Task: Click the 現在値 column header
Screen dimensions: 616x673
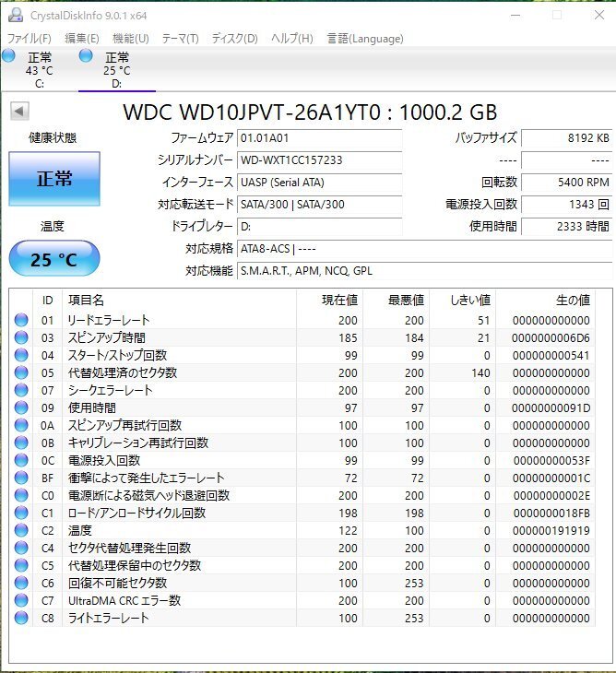Action: pyautogui.click(x=339, y=300)
